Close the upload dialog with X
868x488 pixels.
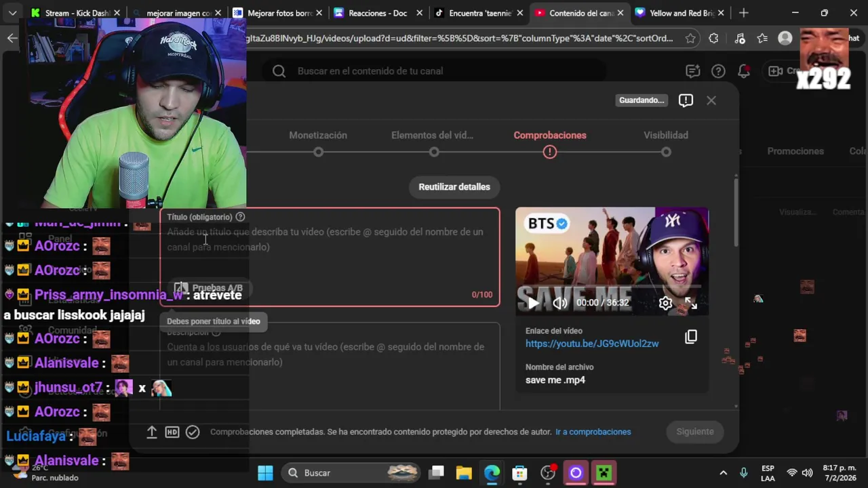click(711, 100)
